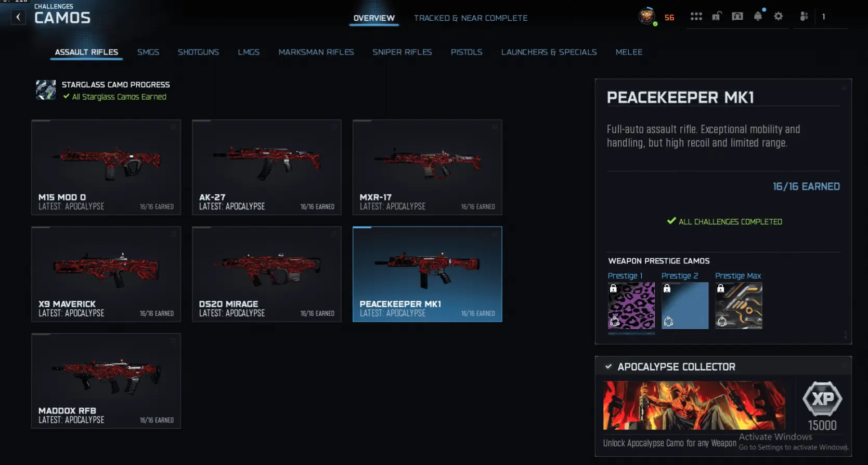The width and height of the screenshot is (868, 465).
Task: Open the notifications bell icon
Action: pos(758,16)
